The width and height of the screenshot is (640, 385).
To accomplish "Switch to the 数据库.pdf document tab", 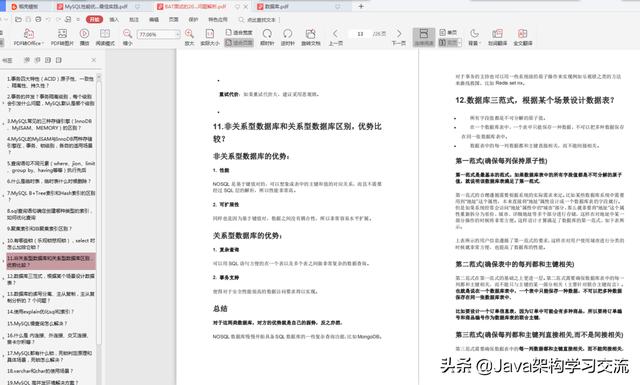I will (301, 7).
